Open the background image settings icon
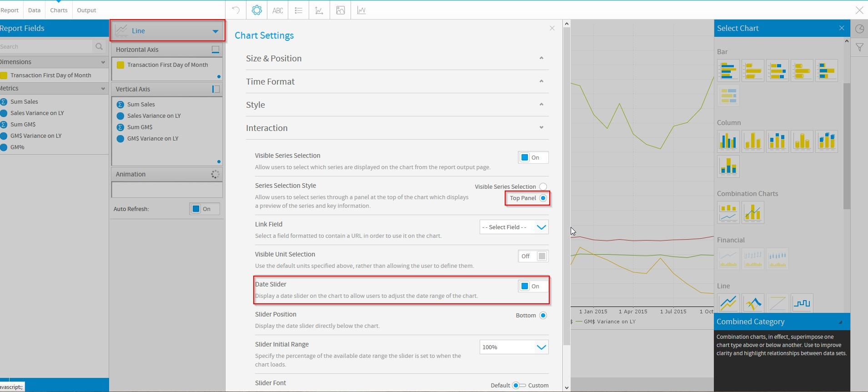Image resolution: width=868 pixels, height=392 pixels. coord(340,10)
